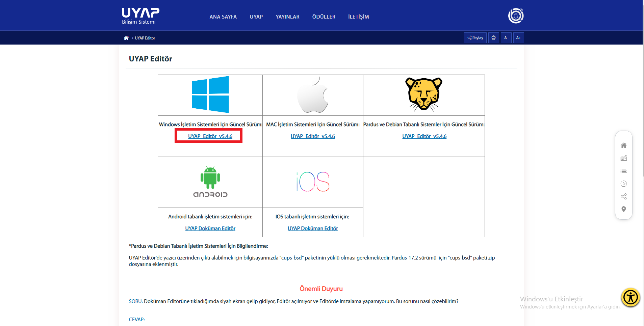
Task: Click the Android robot logo
Action: coord(210,182)
